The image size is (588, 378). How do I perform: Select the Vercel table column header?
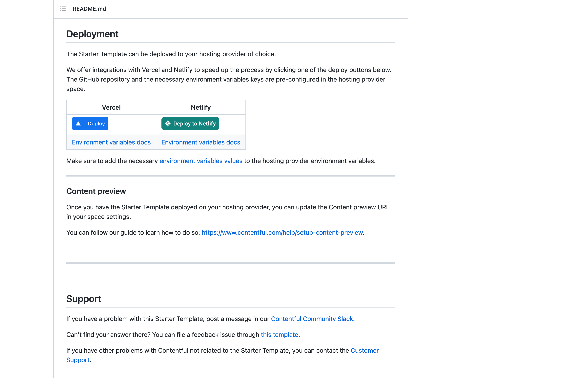tap(111, 107)
